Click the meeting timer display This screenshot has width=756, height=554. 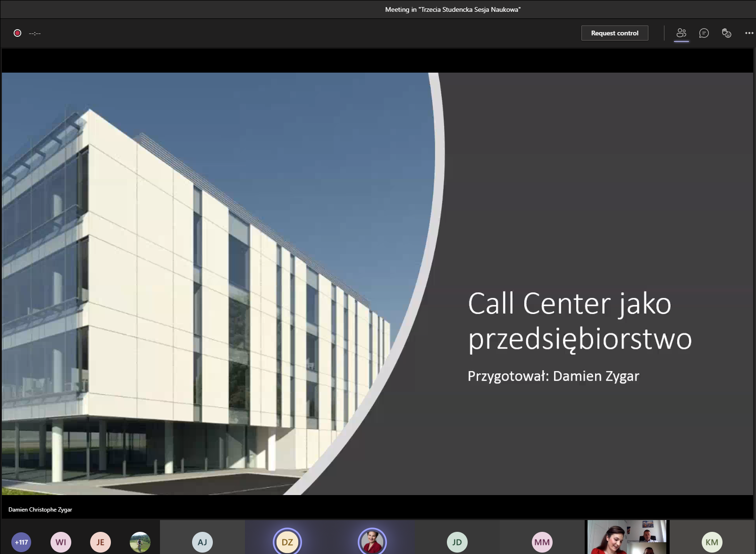[35, 33]
